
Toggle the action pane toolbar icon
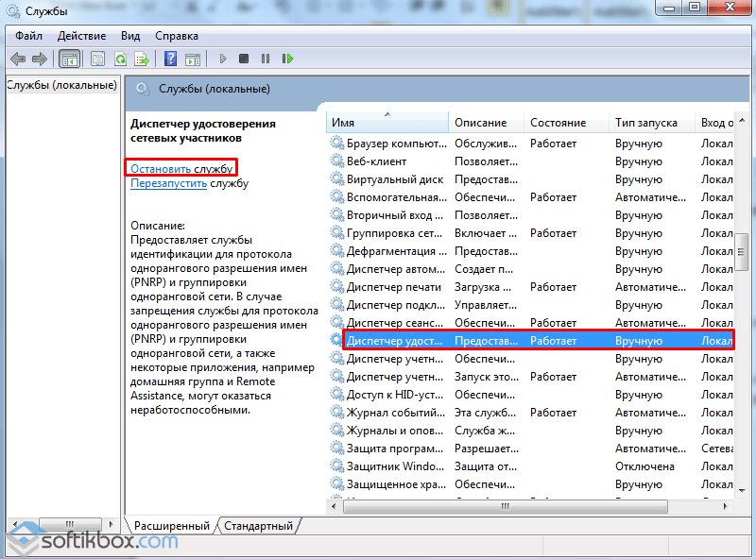pyautogui.click(x=193, y=59)
